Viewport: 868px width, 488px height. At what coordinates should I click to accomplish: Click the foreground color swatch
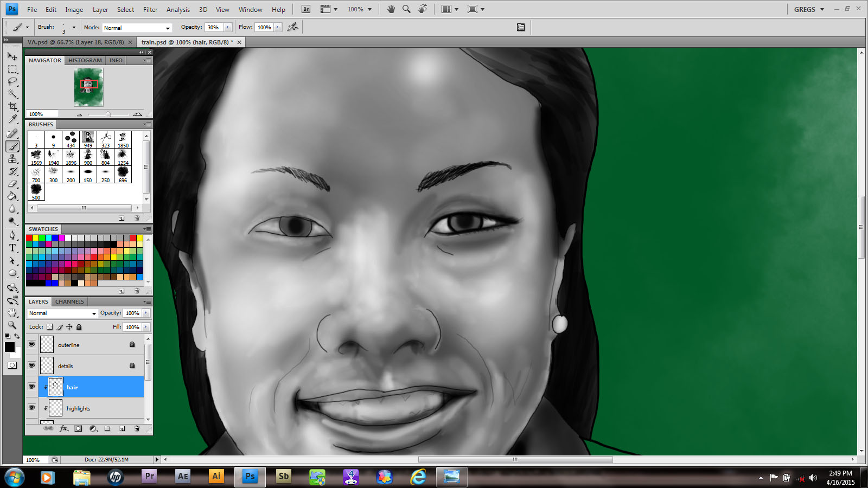pyautogui.click(x=9, y=347)
